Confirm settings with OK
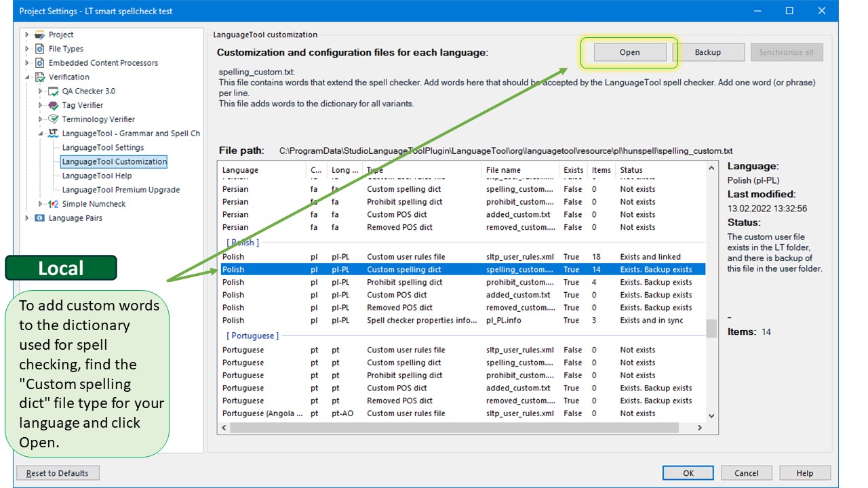This screenshot has height=488, width=868. (x=688, y=473)
